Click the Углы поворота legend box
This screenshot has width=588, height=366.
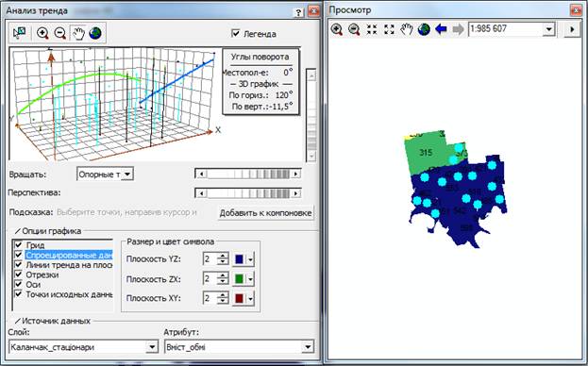coord(261,81)
